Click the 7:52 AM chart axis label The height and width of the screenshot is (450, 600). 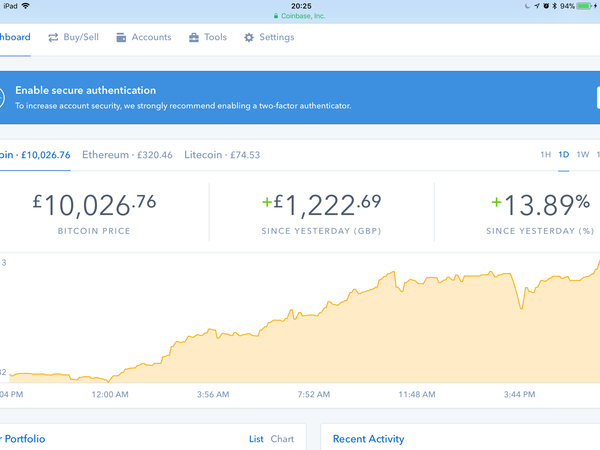tap(314, 394)
